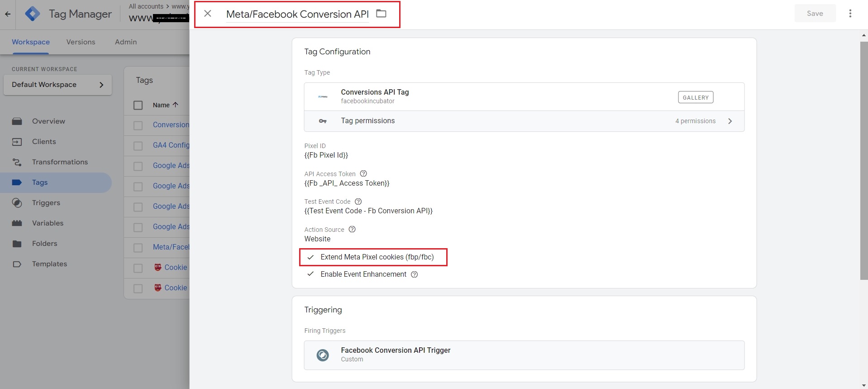Viewport: 868px width, 389px height.
Task: Click the Tag Manager logo icon
Action: (33, 14)
